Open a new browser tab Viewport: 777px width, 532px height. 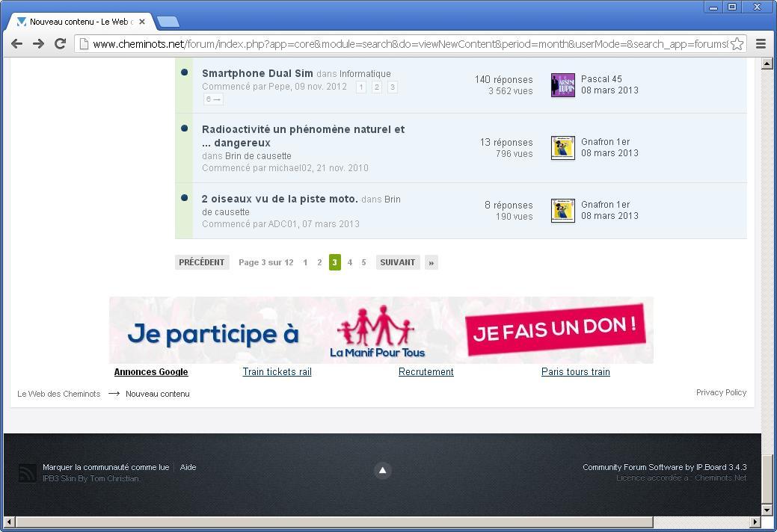coord(168,22)
